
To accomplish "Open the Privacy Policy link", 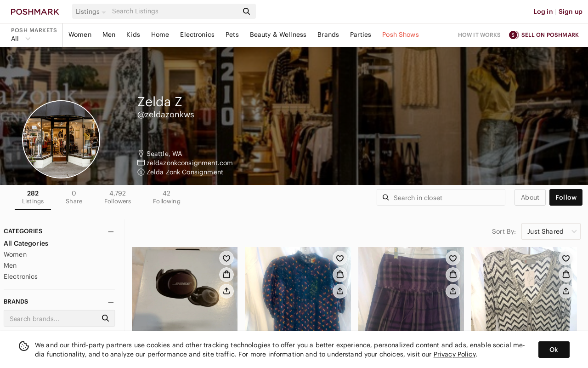I will click(454, 354).
